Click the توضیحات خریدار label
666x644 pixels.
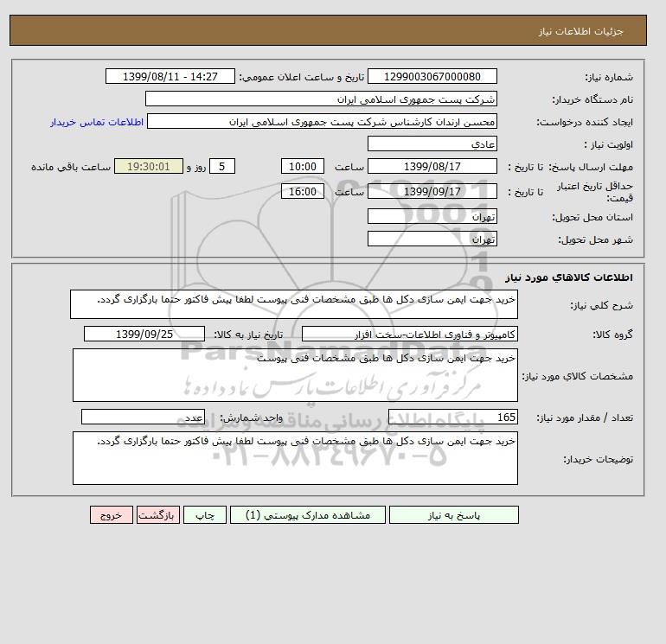(x=598, y=459)
